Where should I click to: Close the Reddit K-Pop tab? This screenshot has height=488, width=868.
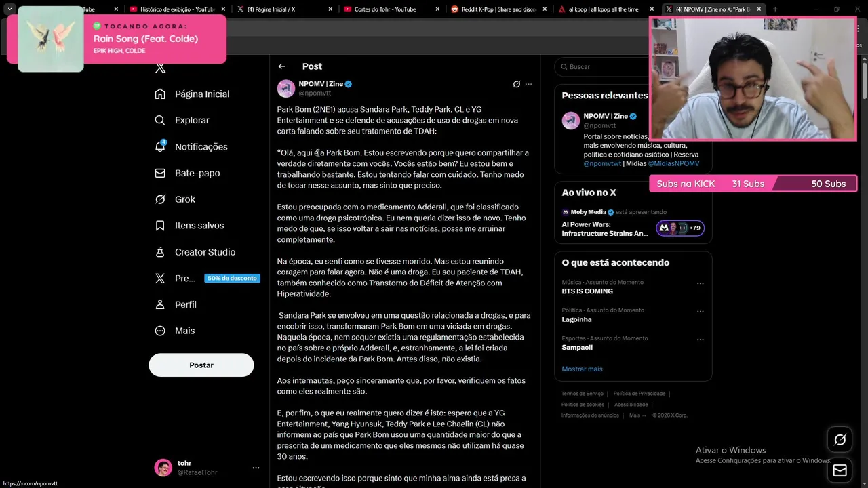point(545,9)
